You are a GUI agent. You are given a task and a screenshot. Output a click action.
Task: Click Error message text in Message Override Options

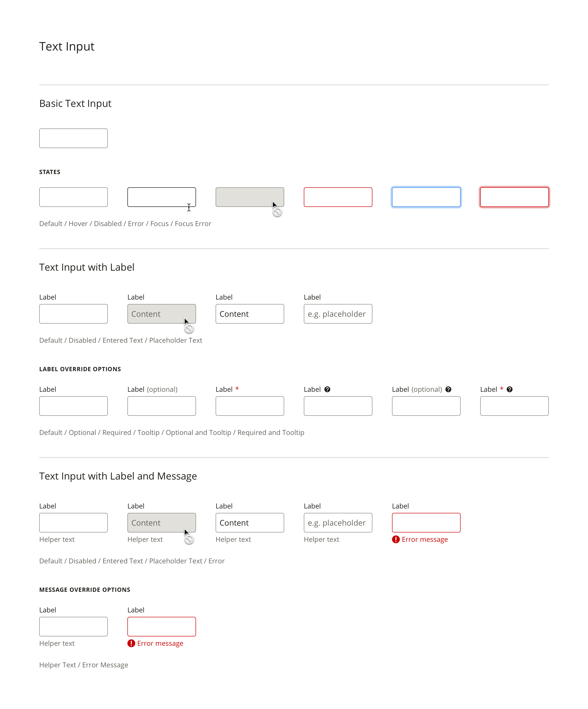(x=160, y=644)
